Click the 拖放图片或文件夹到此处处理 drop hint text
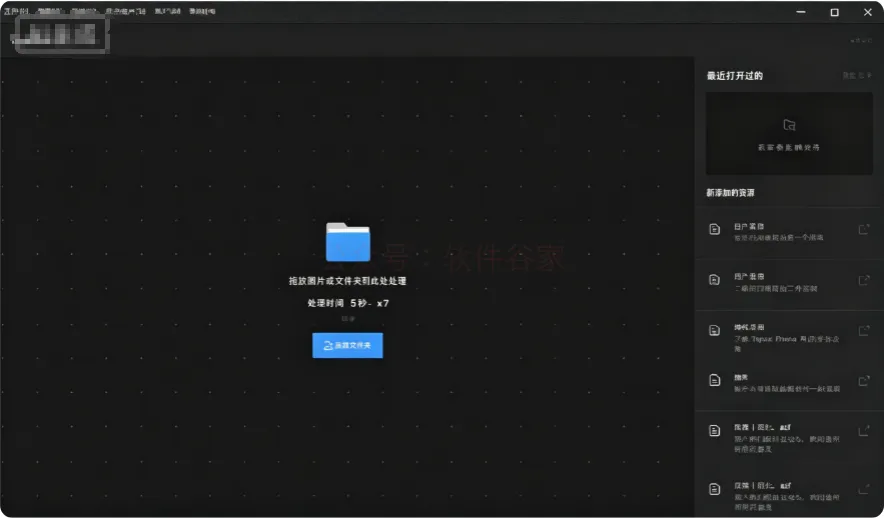The width and height of the screenshot is (884, 518). 347,281
